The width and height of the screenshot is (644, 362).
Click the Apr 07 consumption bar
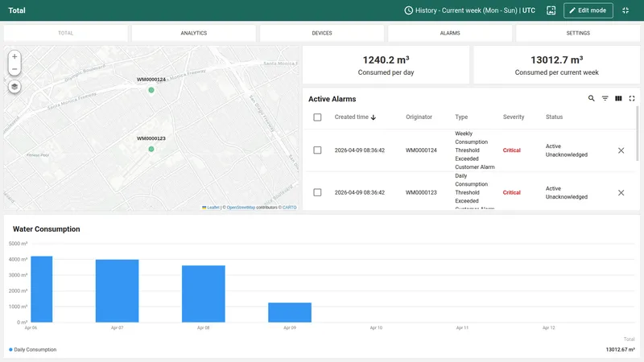117,291
